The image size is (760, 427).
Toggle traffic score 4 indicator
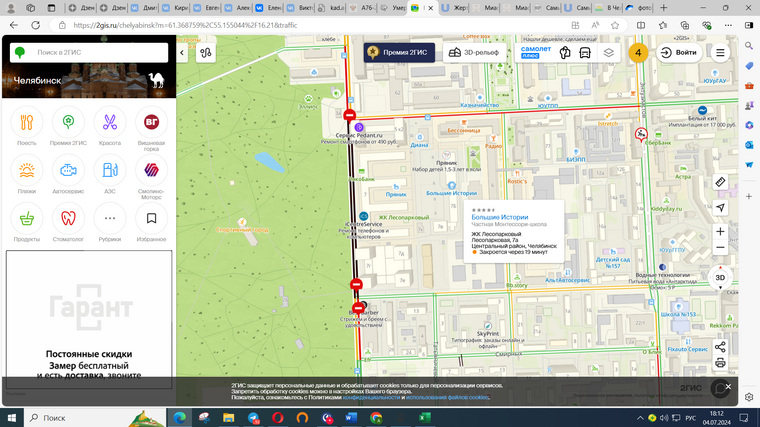coord(638,52)
